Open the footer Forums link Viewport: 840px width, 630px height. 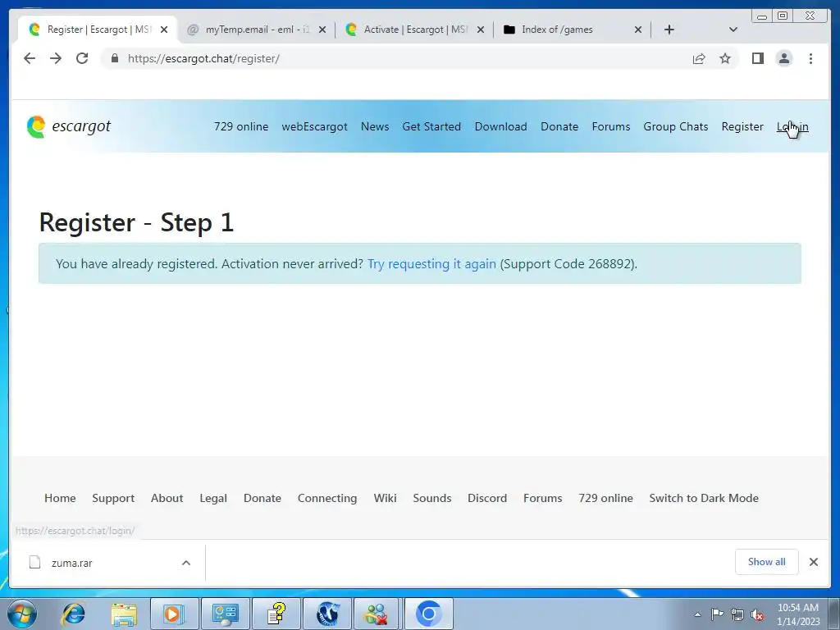[543, 498]
